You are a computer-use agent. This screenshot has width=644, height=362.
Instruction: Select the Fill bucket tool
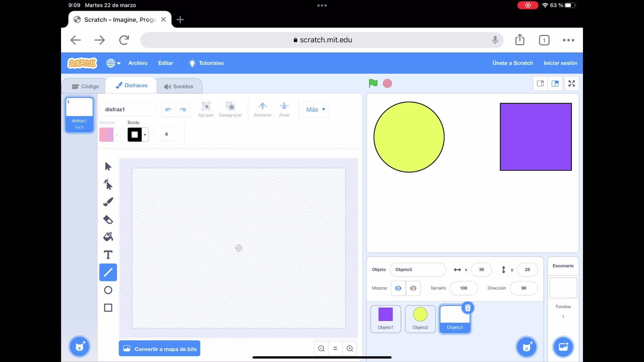(108, 237)
